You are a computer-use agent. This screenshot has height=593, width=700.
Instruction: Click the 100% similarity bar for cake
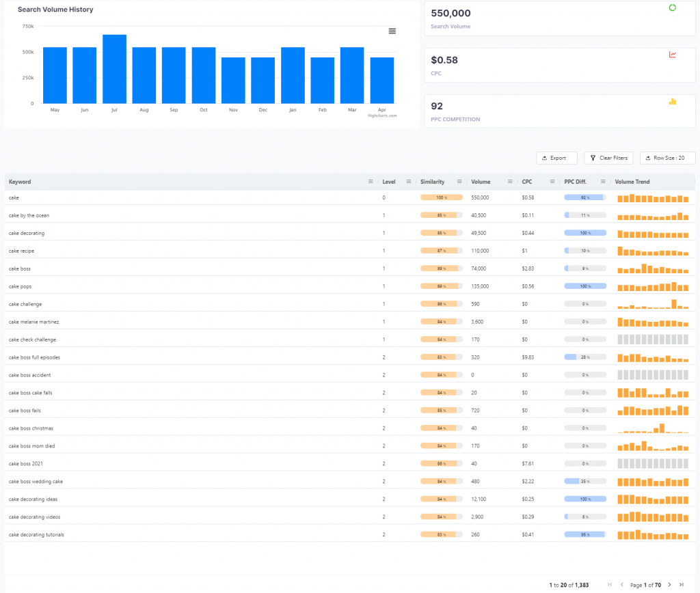(x=442, y=197)
